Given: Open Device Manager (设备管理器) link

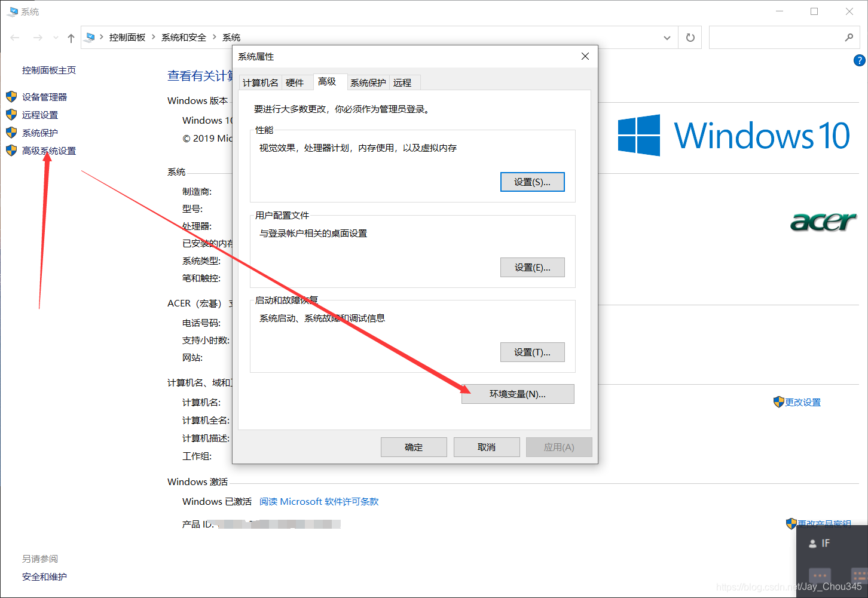Looking at the screenshot, I should [x=45, y=97].
